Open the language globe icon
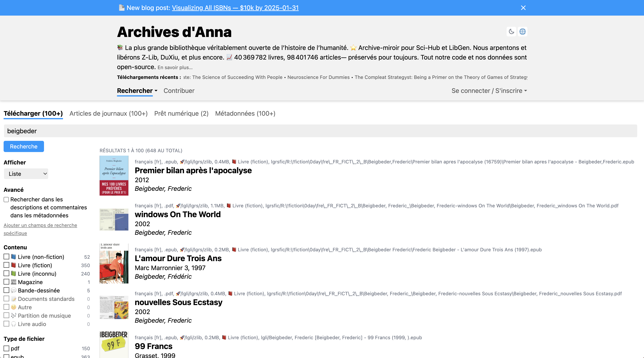Screen dimensions: 644x358 pos(522,32)
